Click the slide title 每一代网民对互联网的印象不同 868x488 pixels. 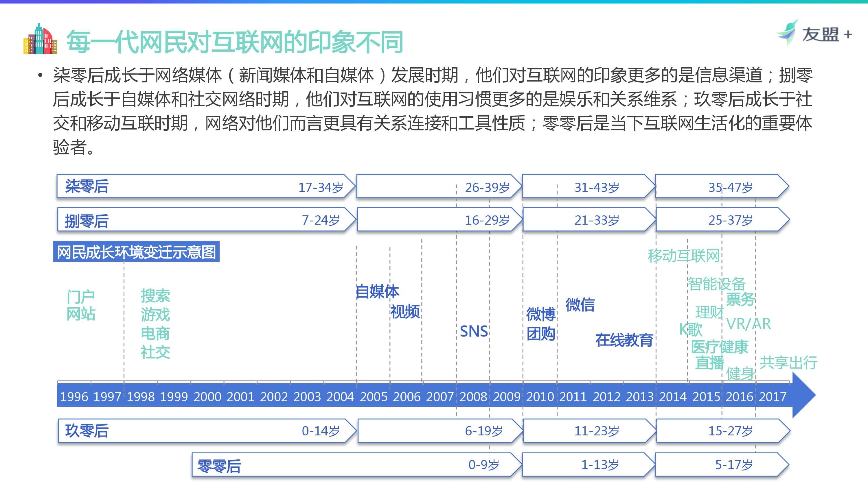click(x=235, y=42)
